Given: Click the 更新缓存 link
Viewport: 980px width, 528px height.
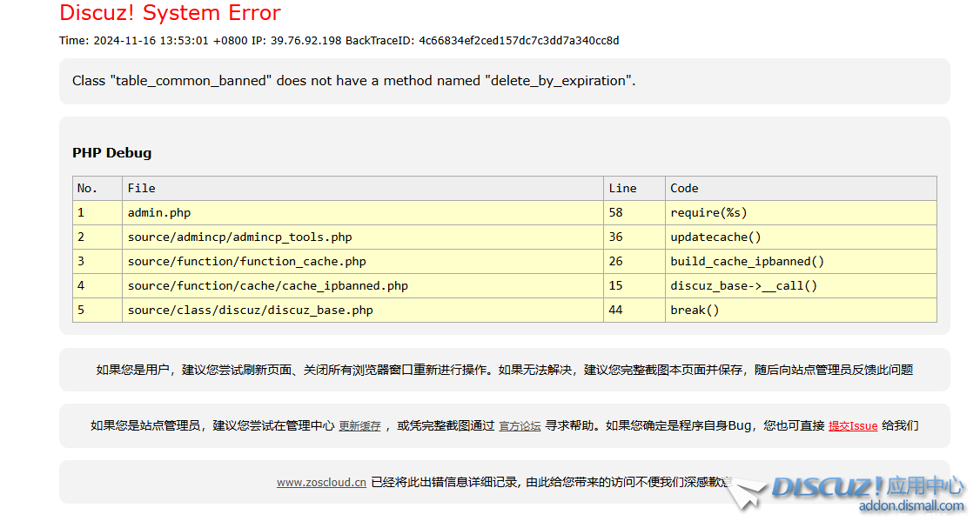Looking at the screenshot, I should click(359, 426).
